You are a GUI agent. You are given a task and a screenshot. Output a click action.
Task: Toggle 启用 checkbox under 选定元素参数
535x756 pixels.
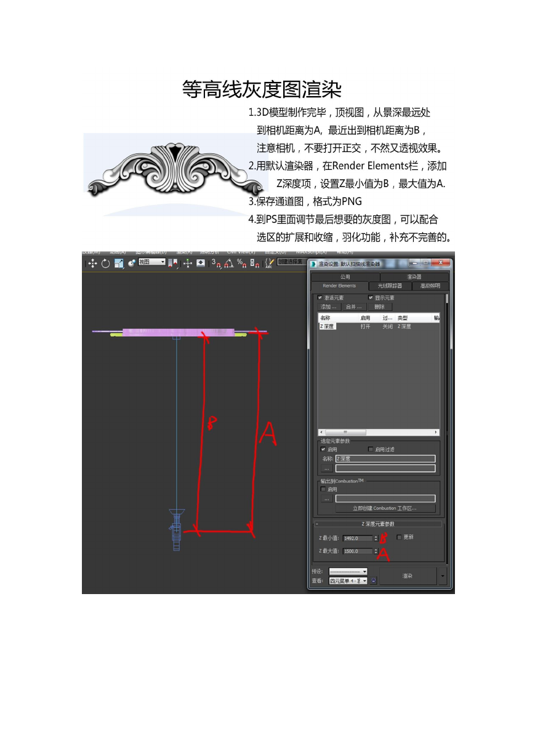pyautogui.click(x=323, y=449)
